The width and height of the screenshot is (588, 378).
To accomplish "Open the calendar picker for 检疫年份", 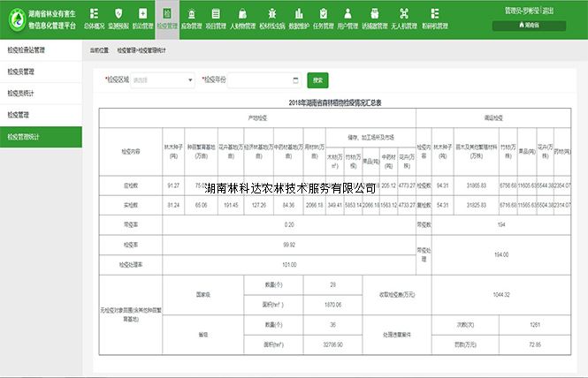I will [x=294, y=80].
